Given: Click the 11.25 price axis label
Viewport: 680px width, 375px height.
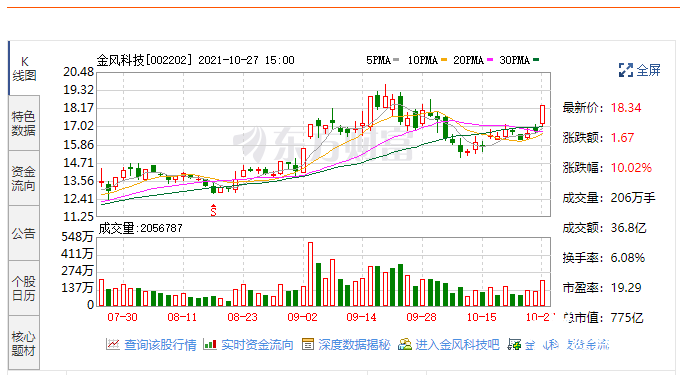Looking at the screenshot, I should coord(78,217).
